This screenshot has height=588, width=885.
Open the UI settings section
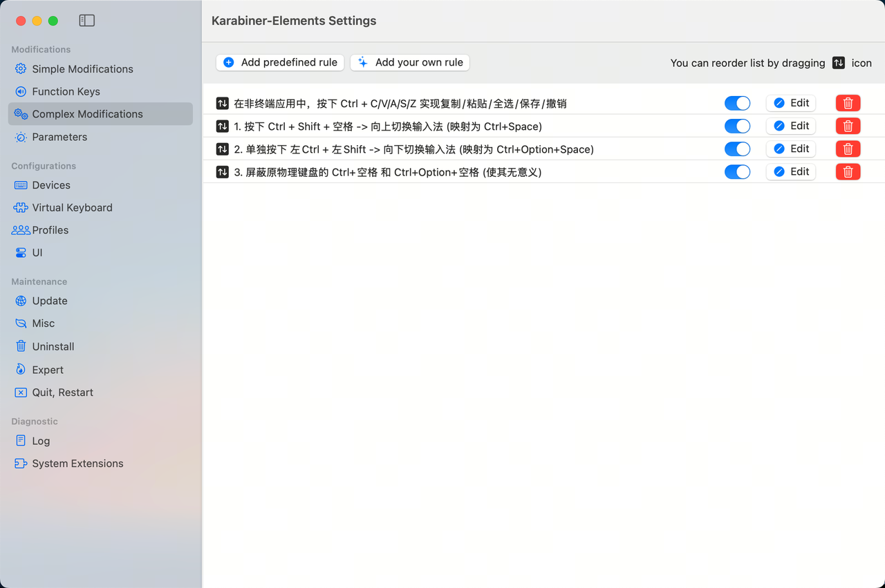[100, 253]
